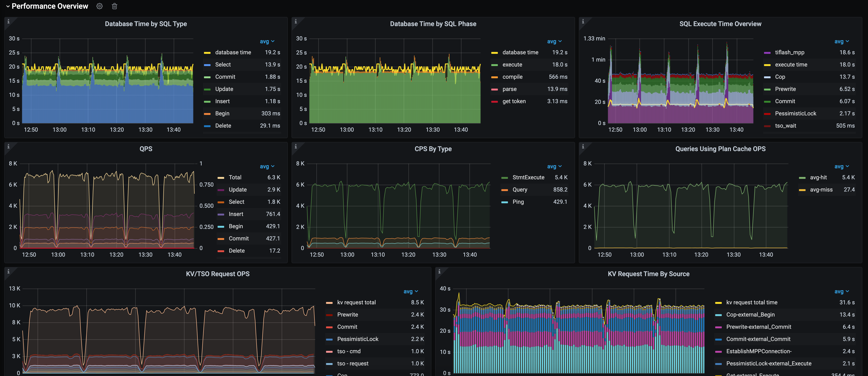
Task: Click the trash icon next to Performance Overview
Action: (x=114, y=6)
